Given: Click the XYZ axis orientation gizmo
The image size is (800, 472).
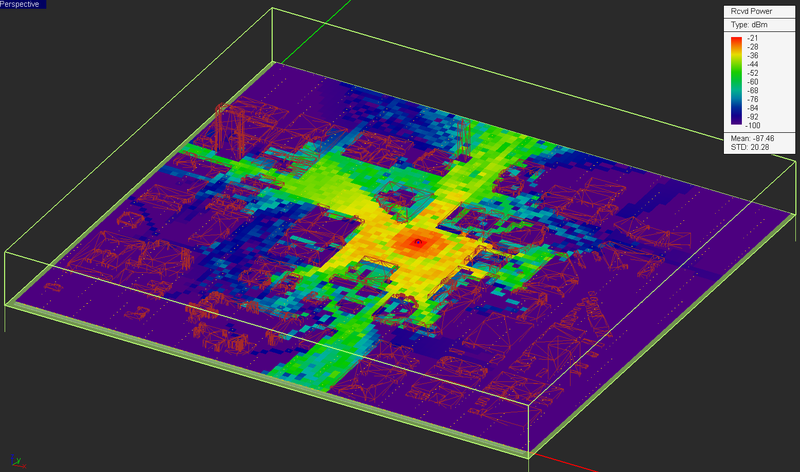Looking at the screenshot, I should click(x=18, y=461).
